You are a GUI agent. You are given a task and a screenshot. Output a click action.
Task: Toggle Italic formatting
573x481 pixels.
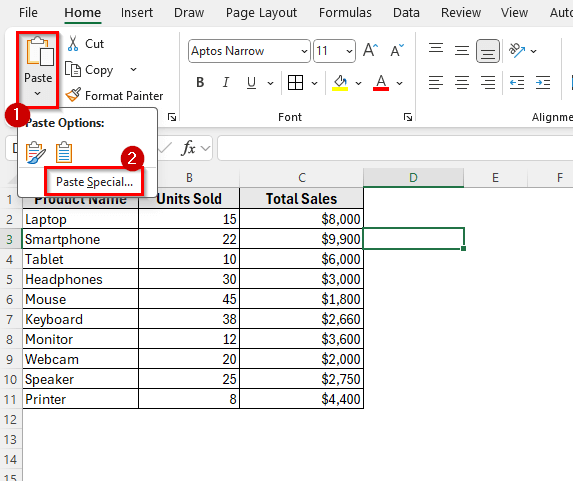tap(226, 83)
